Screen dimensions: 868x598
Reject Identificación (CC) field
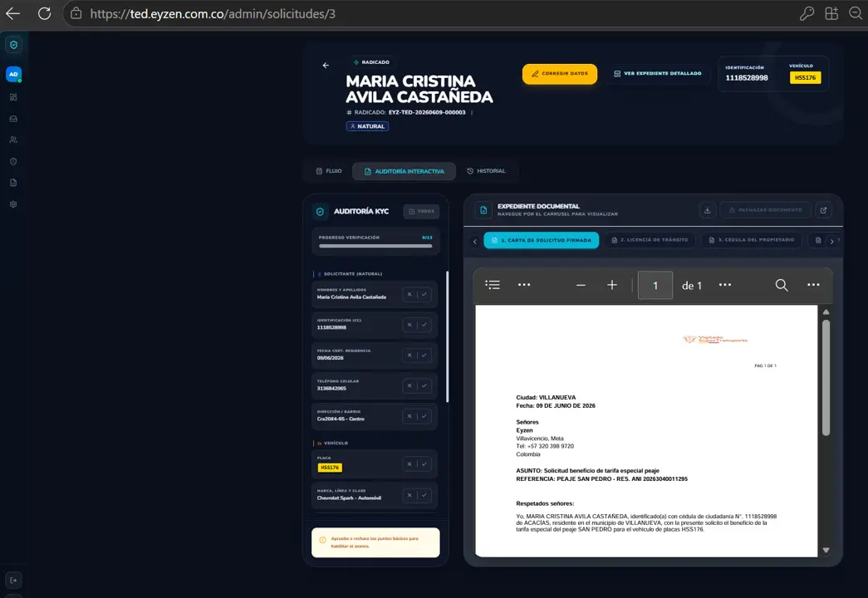point(409,325)
